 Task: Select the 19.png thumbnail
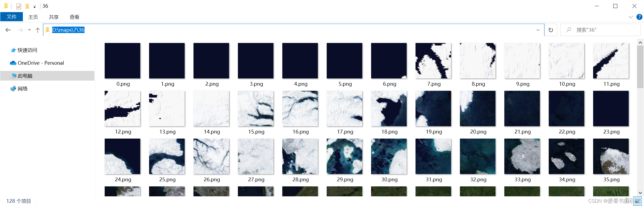click(433, 109)
